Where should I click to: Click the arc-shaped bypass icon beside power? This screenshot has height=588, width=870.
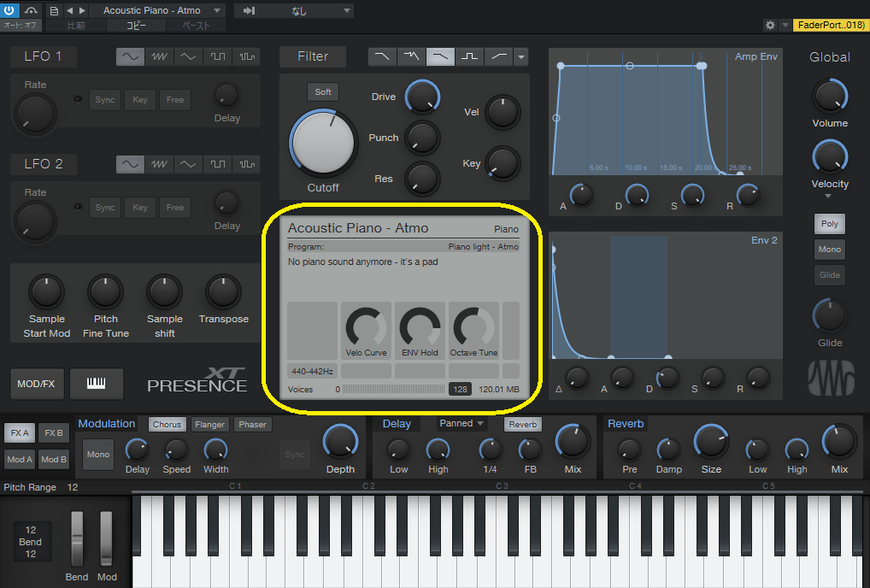pos(31,10)
